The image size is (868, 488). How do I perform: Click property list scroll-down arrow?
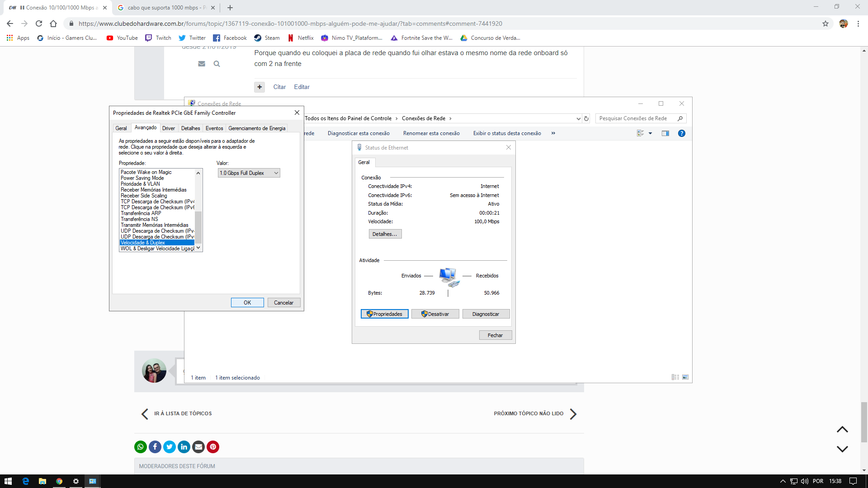(198, 248)
